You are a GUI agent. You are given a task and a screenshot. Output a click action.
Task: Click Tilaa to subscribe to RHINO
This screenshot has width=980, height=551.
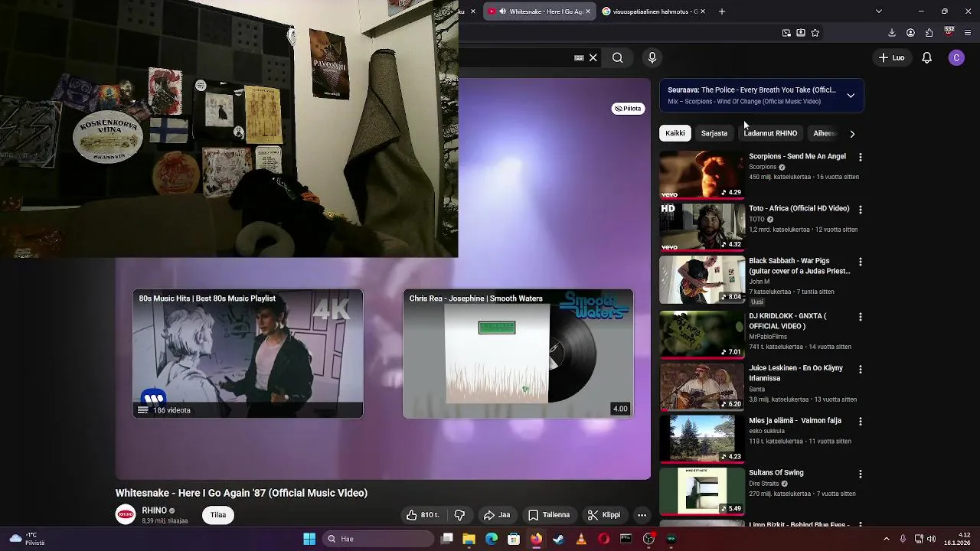(x=218, y=515)
